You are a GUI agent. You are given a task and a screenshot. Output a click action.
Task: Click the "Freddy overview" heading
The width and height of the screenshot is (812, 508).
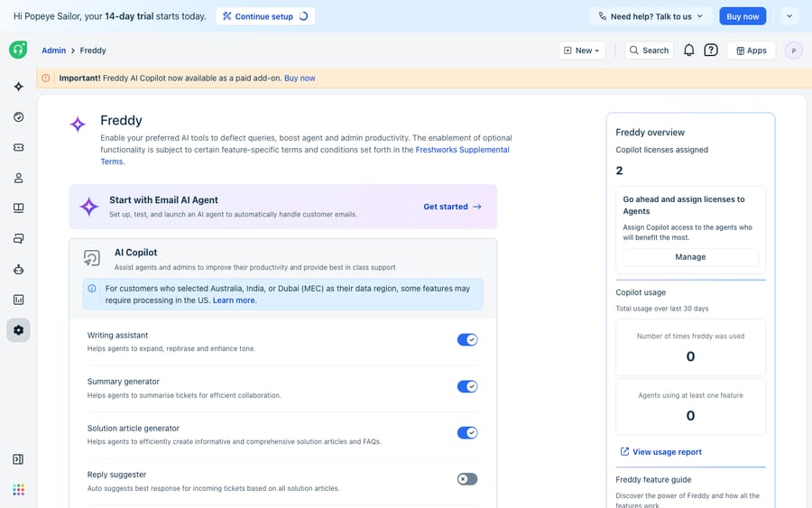tap(650, 133)
